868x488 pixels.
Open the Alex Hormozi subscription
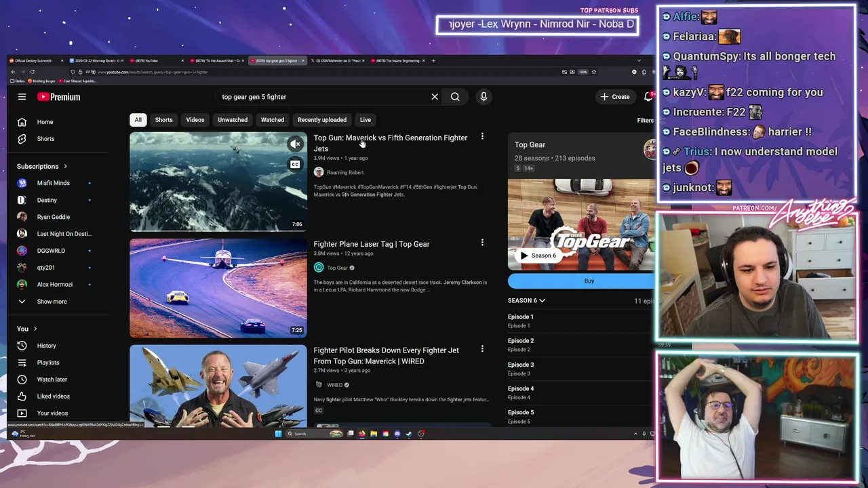click(53, 285)
